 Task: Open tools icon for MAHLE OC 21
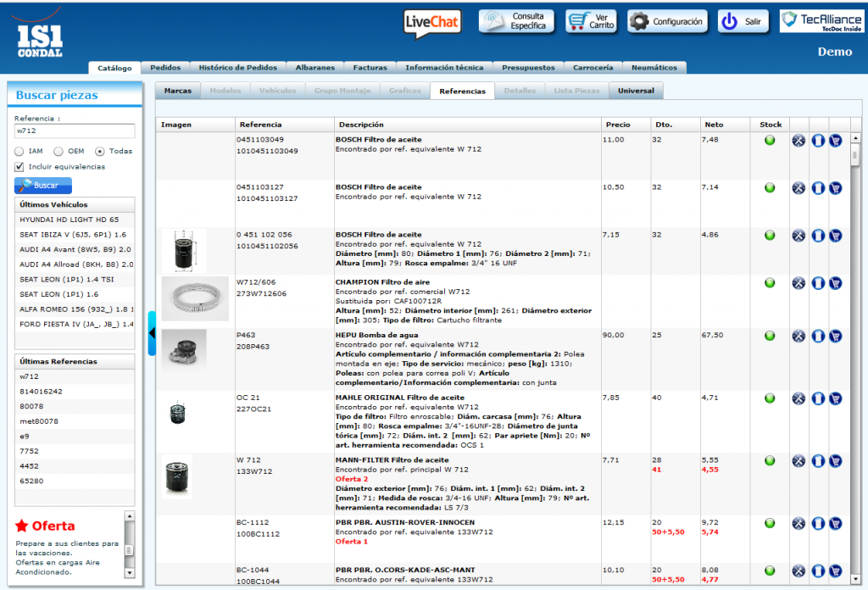click(x=798, y=398)
